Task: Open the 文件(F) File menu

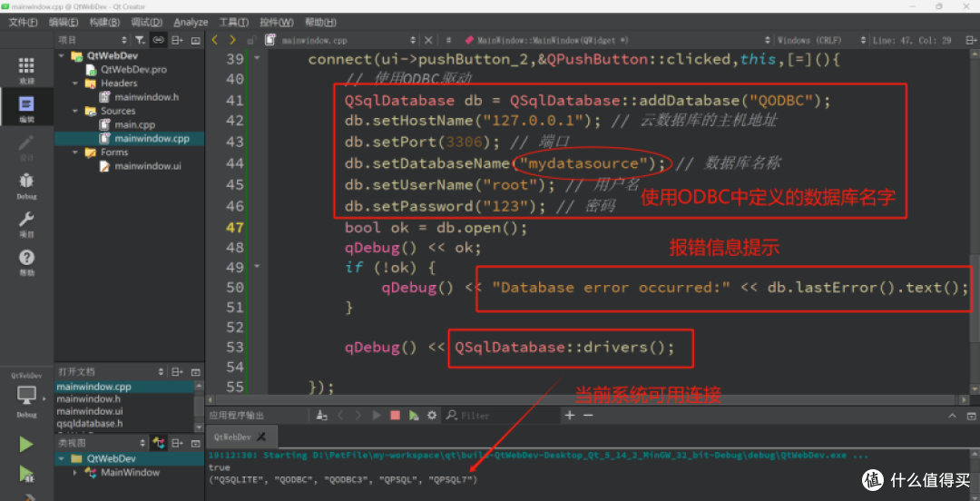Action: (x=23, y=22)
